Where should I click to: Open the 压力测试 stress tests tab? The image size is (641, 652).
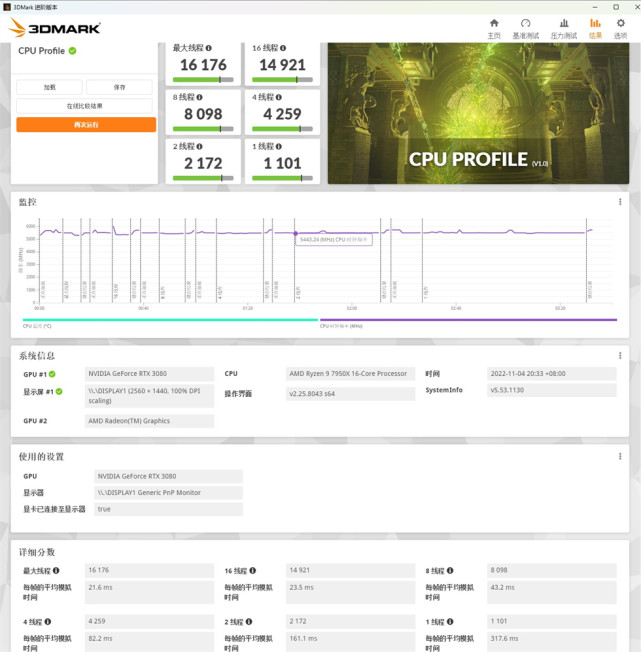pos(564,29)
